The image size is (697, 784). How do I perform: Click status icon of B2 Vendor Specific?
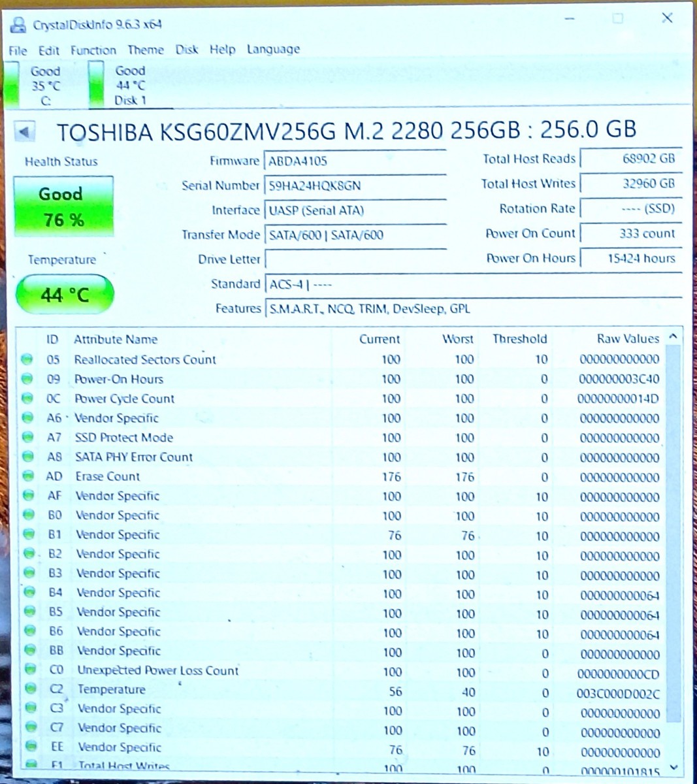(29, 554)
